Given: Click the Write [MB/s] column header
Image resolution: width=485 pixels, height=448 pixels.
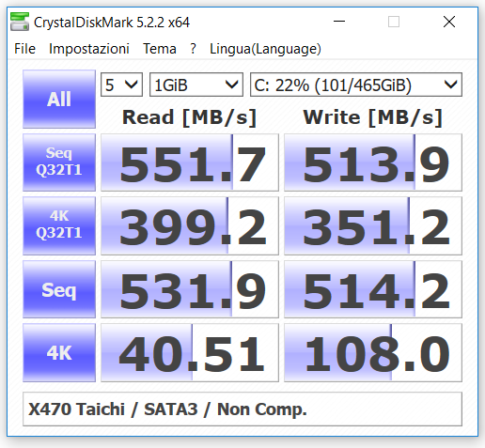Looking at the screenshot, I should tap(373, 117).
